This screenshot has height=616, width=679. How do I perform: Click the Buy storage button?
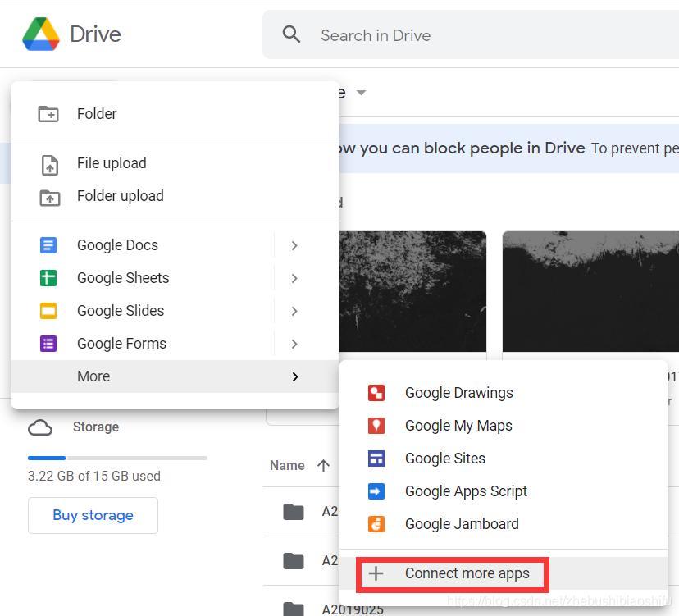click(93, 515)
